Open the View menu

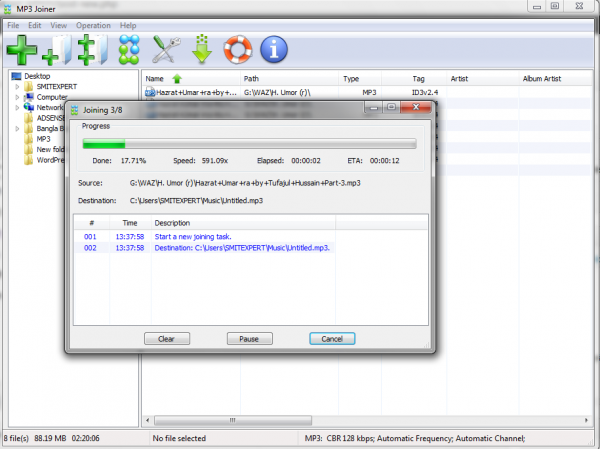click(x=59, y=26)
